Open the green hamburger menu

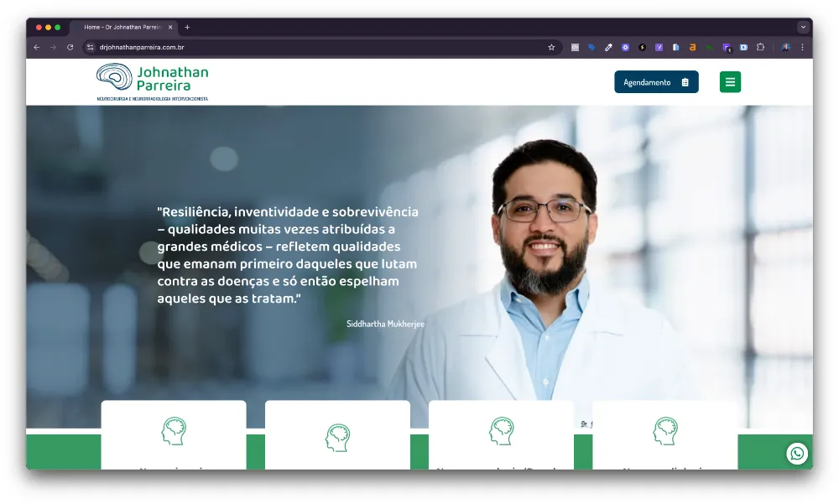730,82
